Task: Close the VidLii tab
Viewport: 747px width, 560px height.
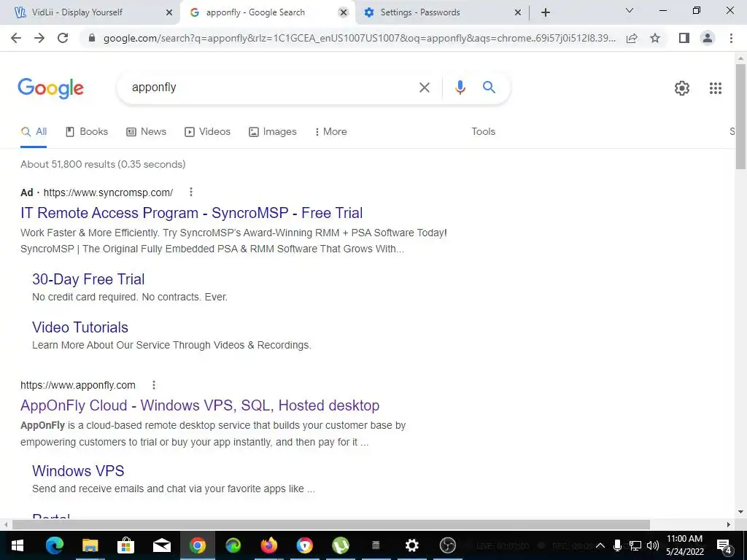Action: pos(169,13)
